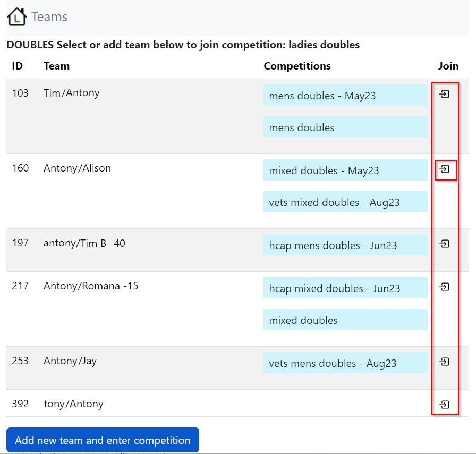Join with team antony/Tim B -40

click(445, 244)
